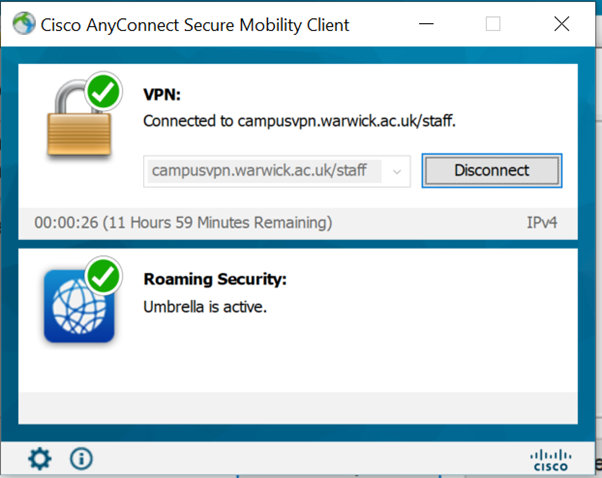Click the Cisco logo
Image resolution: width=602 pixels, height=478 pixels.
pyautogui.click(x=550, y=460)
